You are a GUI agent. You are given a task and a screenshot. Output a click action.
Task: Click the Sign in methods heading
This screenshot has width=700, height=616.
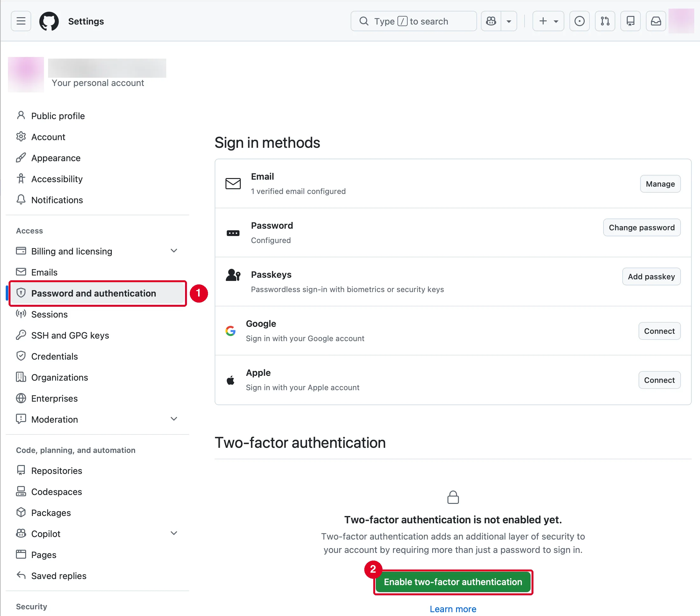[267, 142]
